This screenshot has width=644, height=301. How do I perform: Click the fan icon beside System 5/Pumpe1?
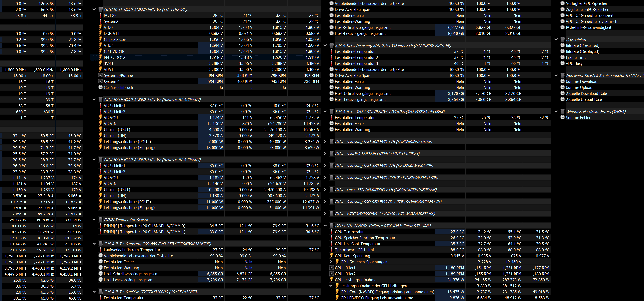[101, 75]
